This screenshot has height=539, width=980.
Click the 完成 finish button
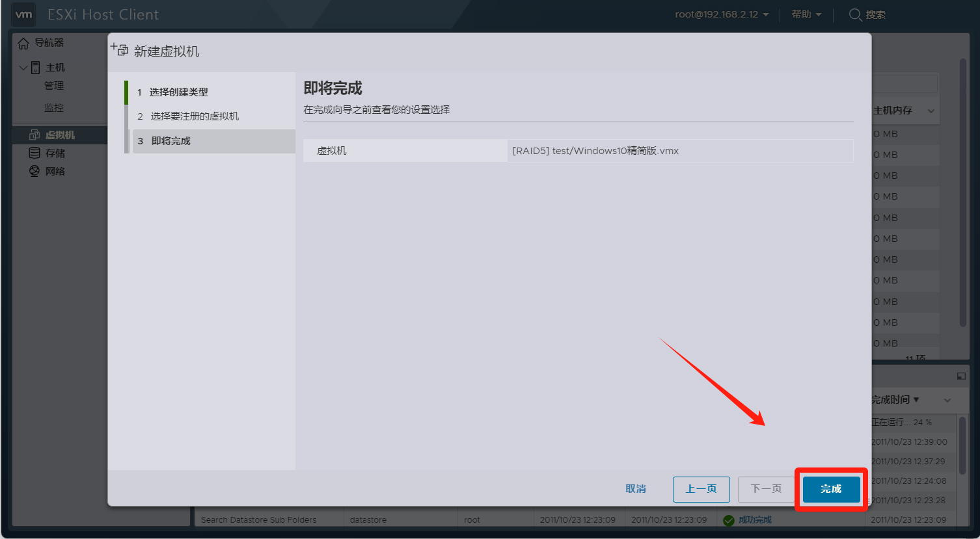tap(831, 489)
